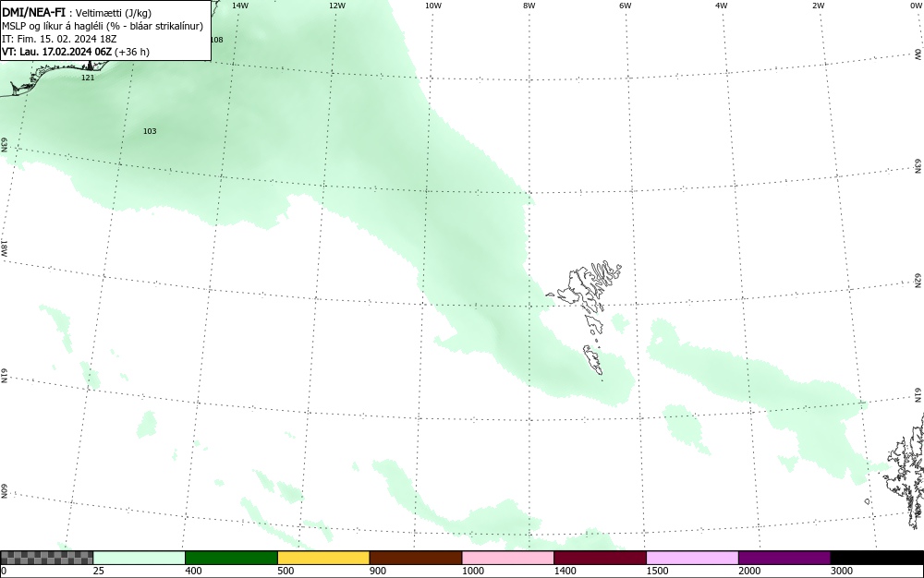
Task: Click the '4W' longitude label
Action: (722, 6)
